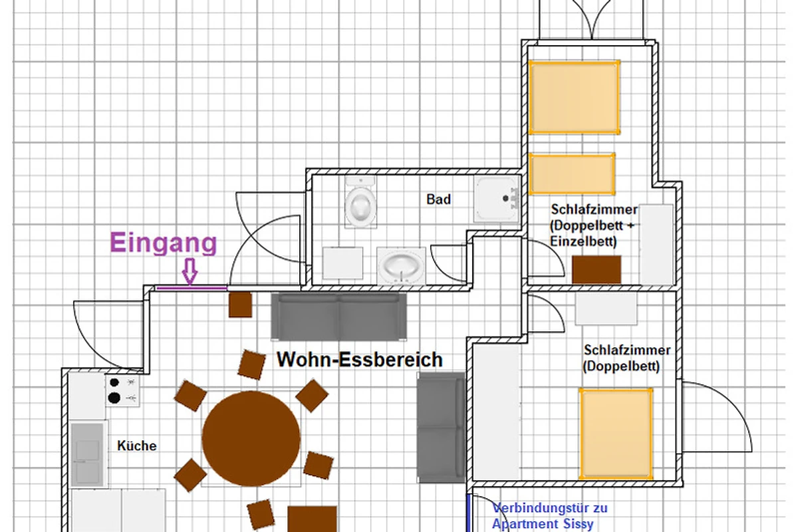This screenshot has height=532, width=798.
Task: Click the toilet in the Bad room
Action: pos(361,203)
